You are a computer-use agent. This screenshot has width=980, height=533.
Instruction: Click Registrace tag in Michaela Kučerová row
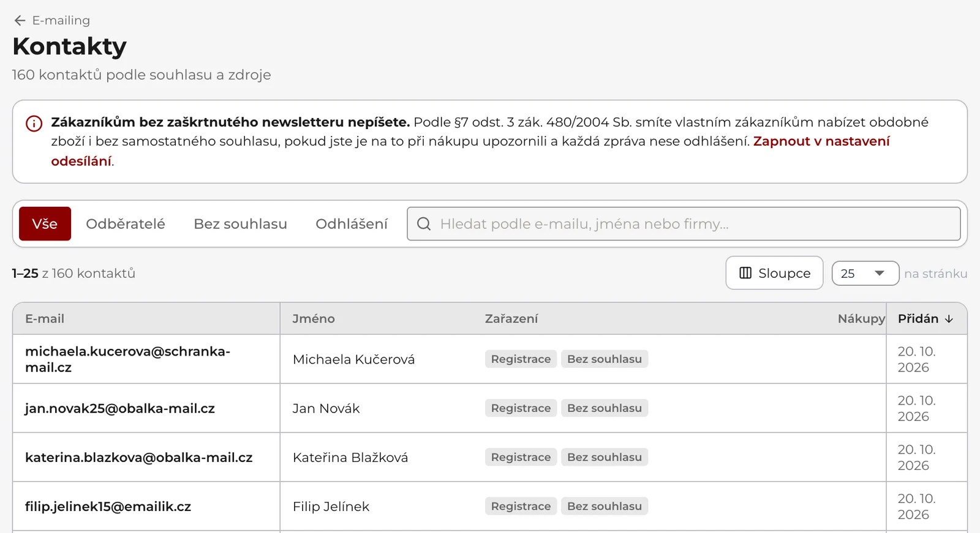[521, 359]
